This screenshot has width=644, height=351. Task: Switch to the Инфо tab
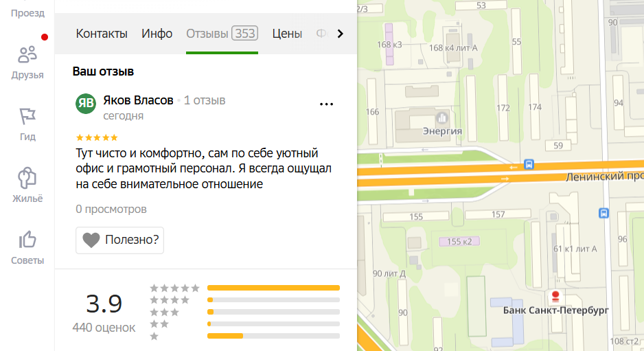coord(157,34)
